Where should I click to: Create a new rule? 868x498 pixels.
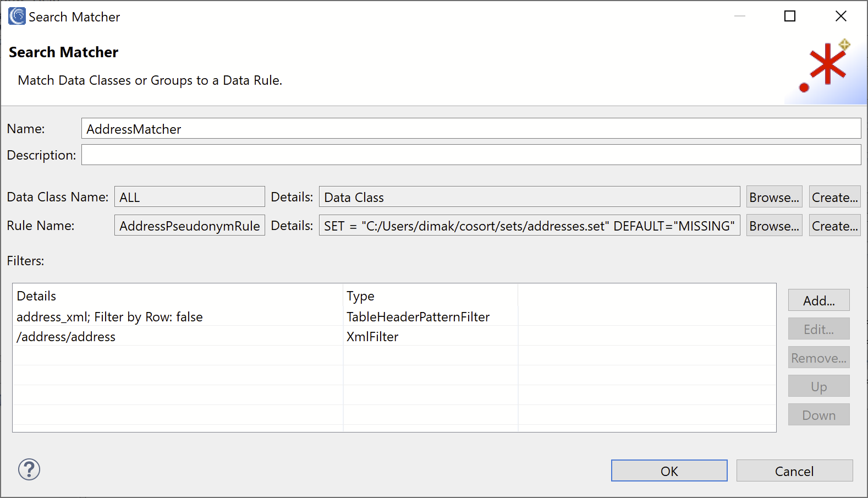834,225
